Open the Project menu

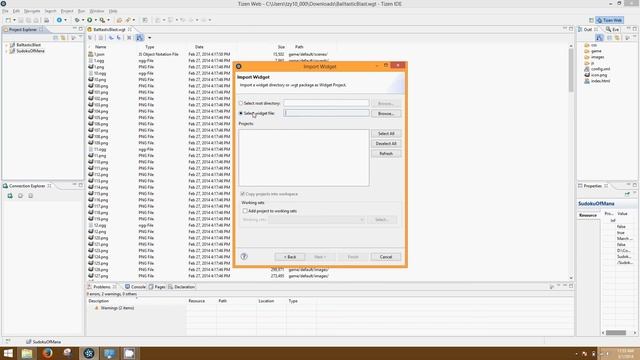pyautogui.click(x=67, y=11)
